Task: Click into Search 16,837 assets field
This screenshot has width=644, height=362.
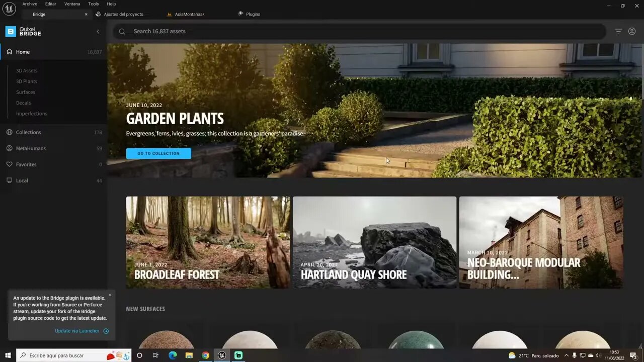Action: (360, 31)
